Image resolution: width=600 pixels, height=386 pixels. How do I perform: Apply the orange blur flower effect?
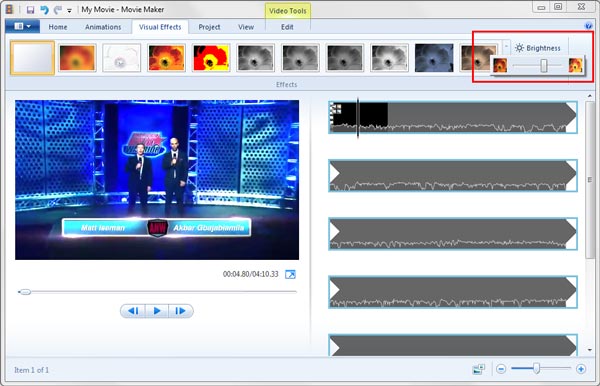click(77, 58)
